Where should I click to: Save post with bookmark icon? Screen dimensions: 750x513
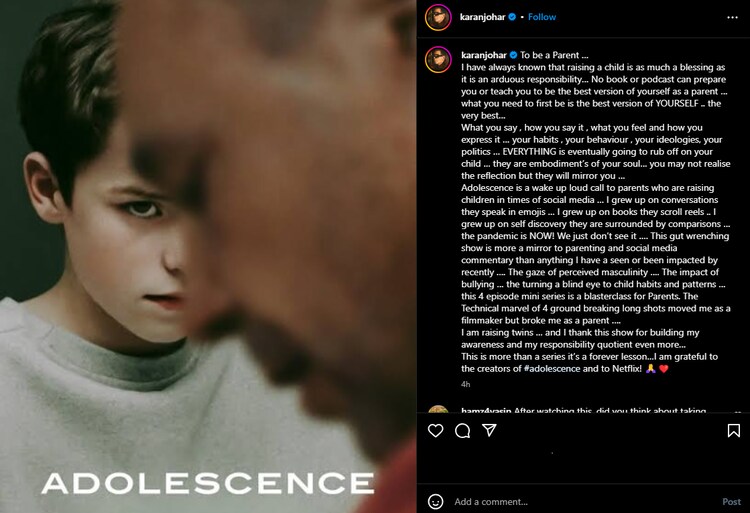(x=734, y=431)
